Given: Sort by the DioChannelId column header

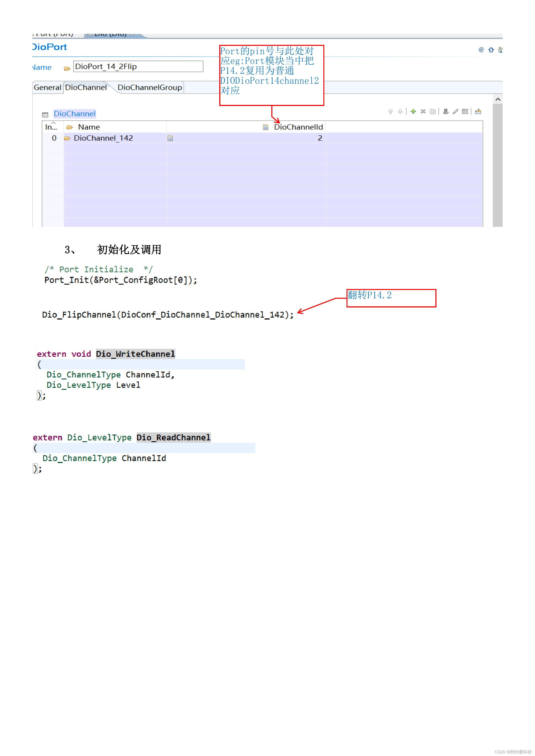Looking at the screenshot, I should pos(246,127).
